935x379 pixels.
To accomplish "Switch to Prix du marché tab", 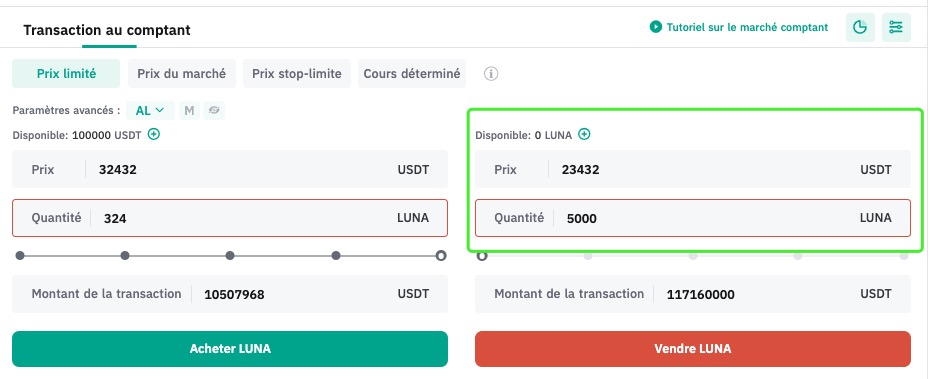I will click(x=181, y=74).
